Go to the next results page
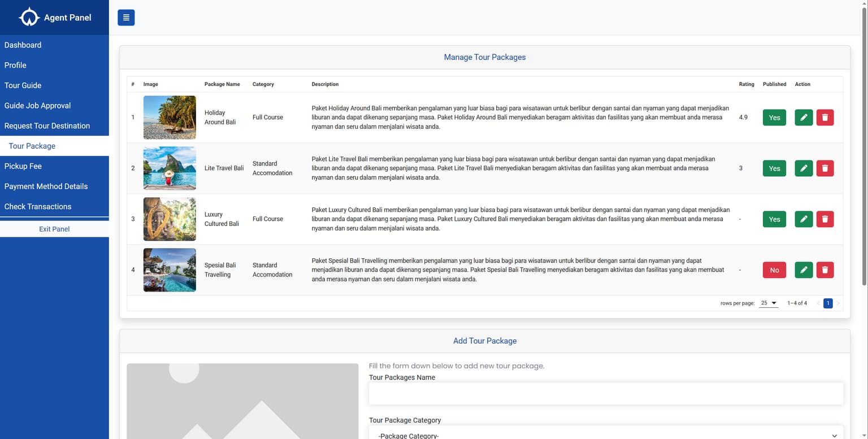 coord(838,303)
